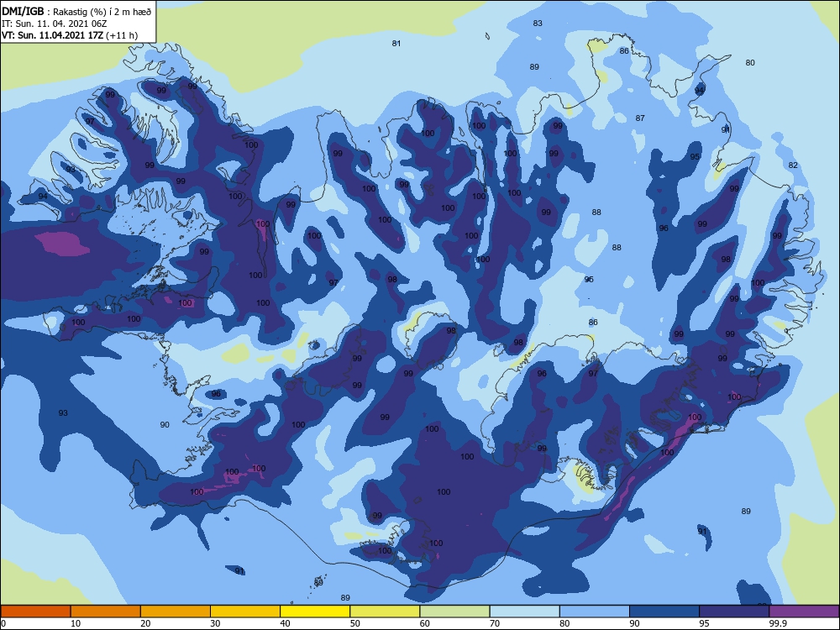The width and height of the screenshot is (840, 630).
Task: Click the medium blue 80–90 legend swatch
Action: point(595,612)
